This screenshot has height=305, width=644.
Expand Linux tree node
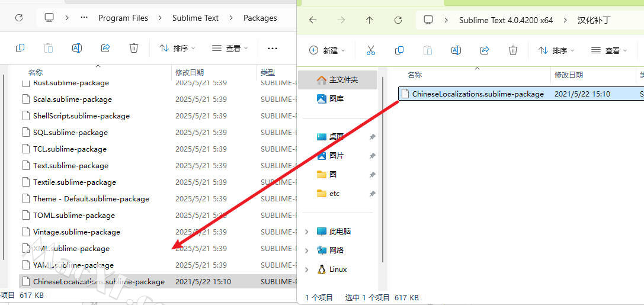(306, 269)
